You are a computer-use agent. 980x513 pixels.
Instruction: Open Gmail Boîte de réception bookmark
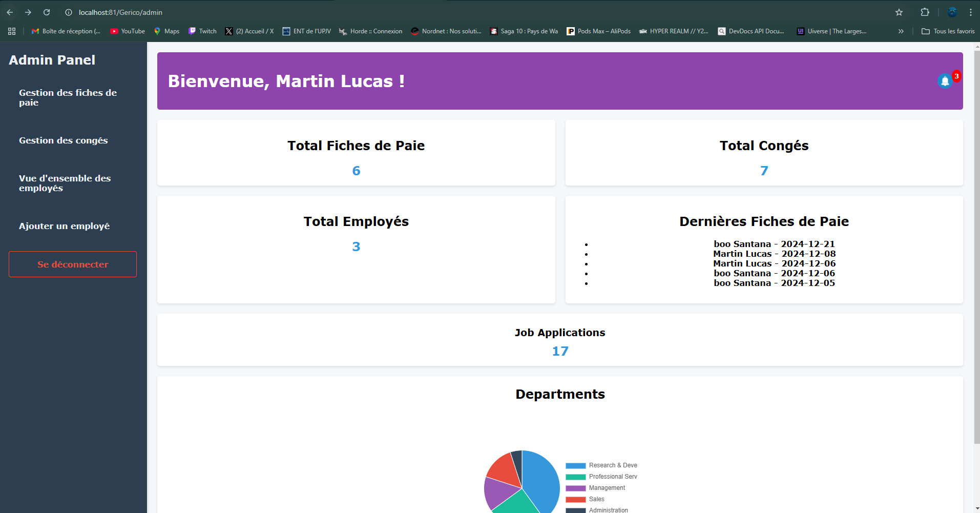coord(66,31)
